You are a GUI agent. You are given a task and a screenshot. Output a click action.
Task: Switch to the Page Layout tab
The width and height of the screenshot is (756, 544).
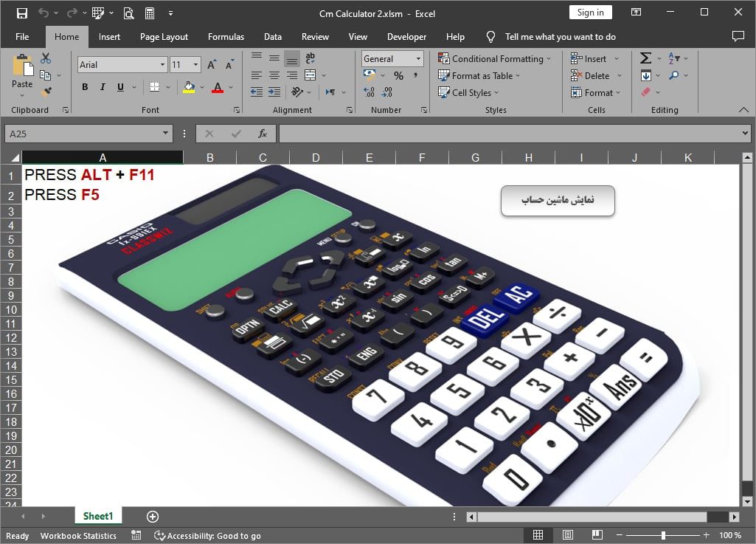click(164, 37)
